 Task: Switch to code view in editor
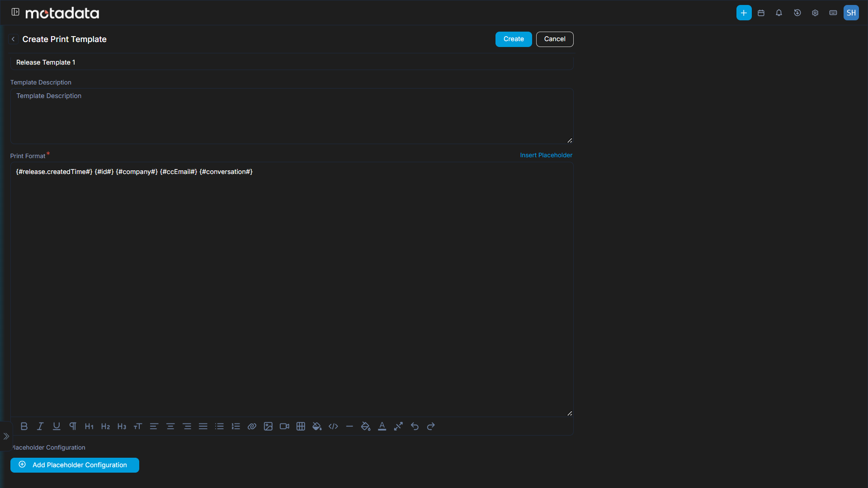click(x=333, y=426)
